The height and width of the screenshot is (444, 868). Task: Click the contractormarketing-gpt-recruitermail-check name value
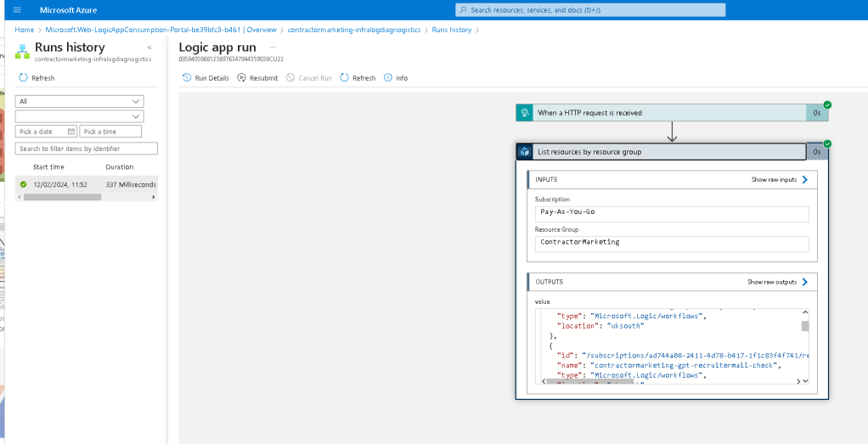click(x=686, y=365)
